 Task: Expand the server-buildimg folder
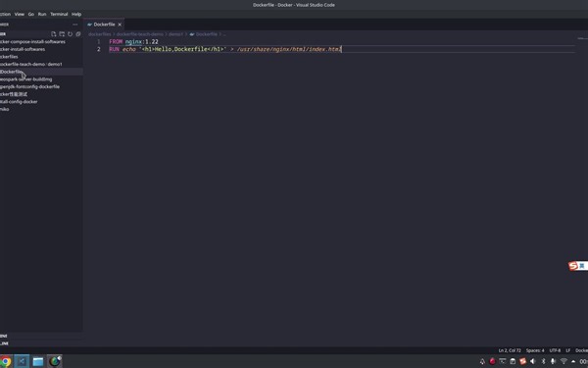(x=41, y=79)
